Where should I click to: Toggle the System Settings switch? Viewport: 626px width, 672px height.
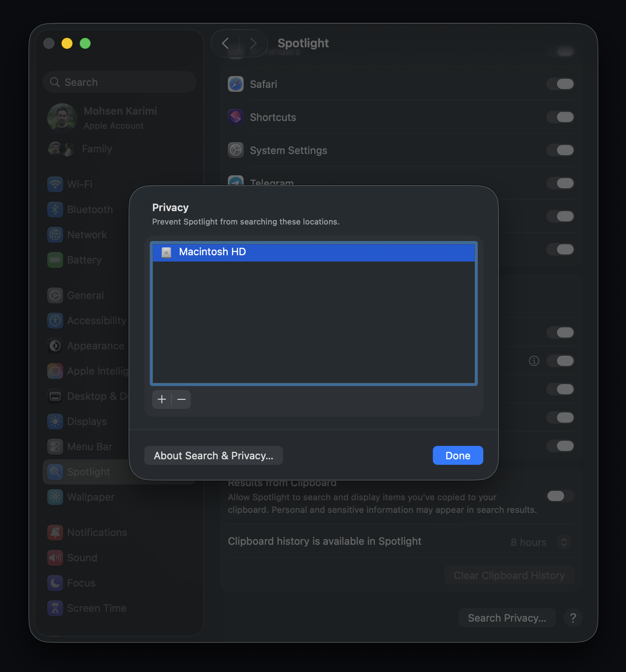(x=560, y=150)
